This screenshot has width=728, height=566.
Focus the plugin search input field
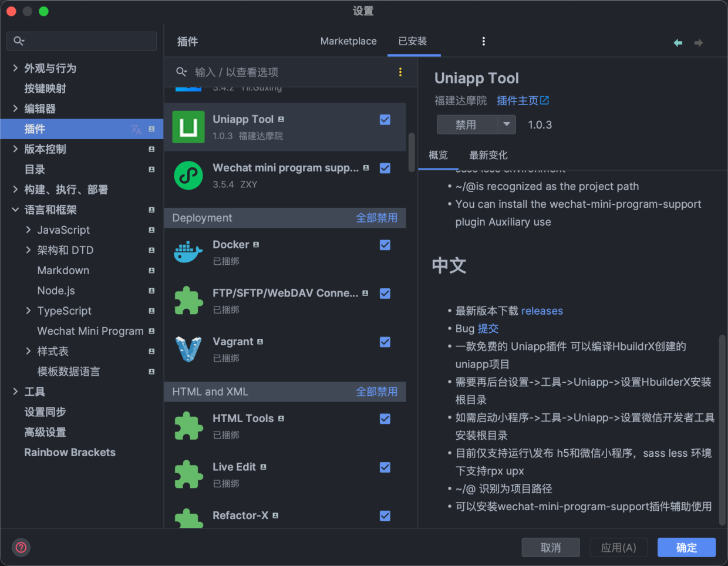tap(291, 72)
